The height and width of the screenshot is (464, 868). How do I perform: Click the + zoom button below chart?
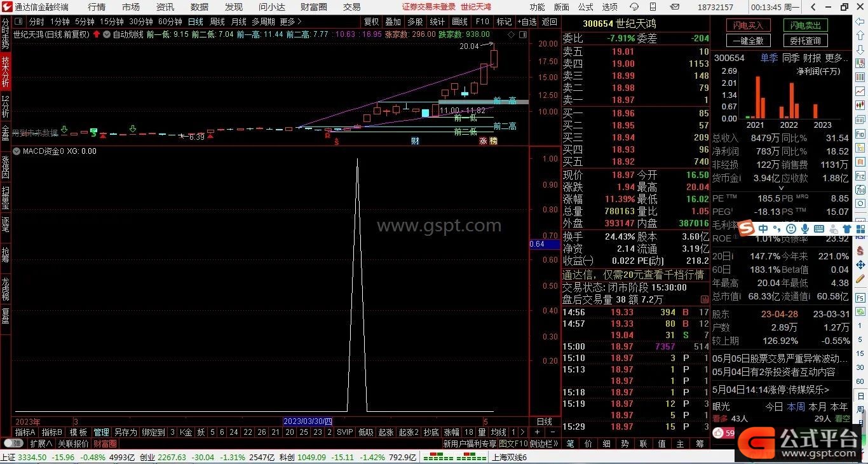tap(536, 432)
